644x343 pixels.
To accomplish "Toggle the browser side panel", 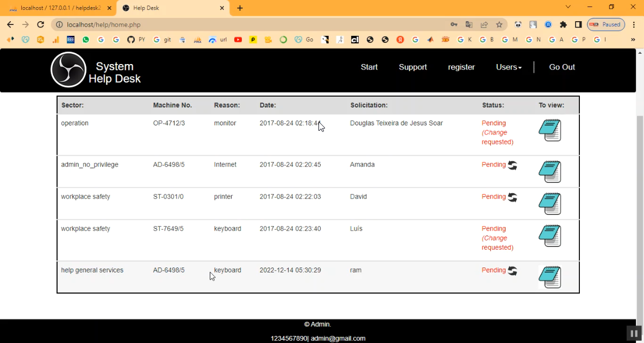I will [x=578, y=24].
